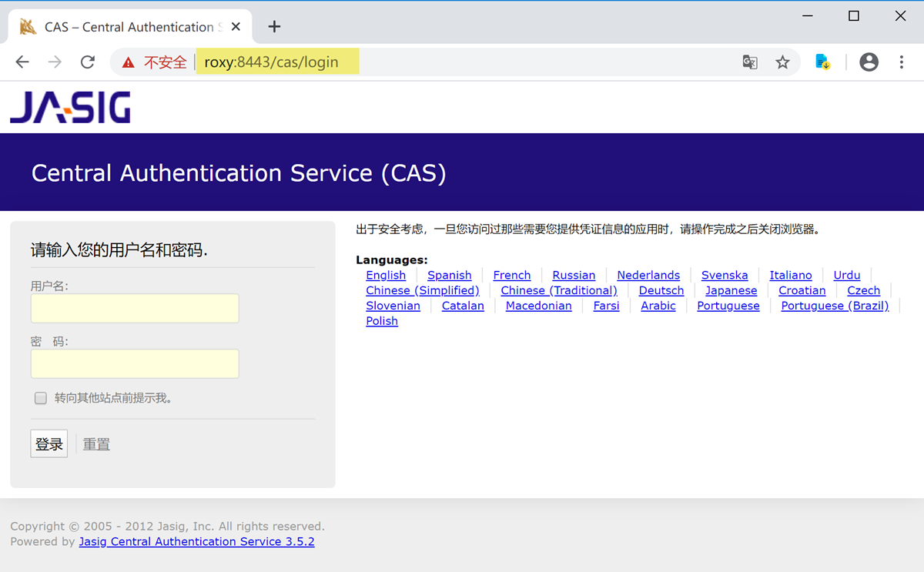Click the 登录 login button
This screenshot has height=572, width=924.
point(49,443)
